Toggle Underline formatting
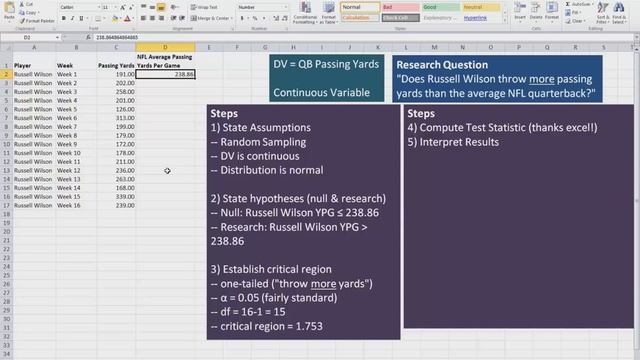 (x=81, y=18)
